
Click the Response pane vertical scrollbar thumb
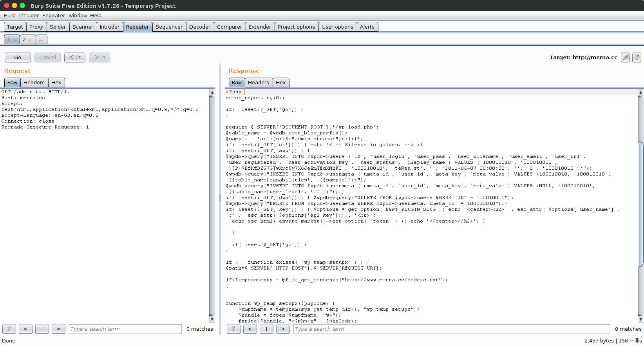pyautogui.click(x=640, y=204)
